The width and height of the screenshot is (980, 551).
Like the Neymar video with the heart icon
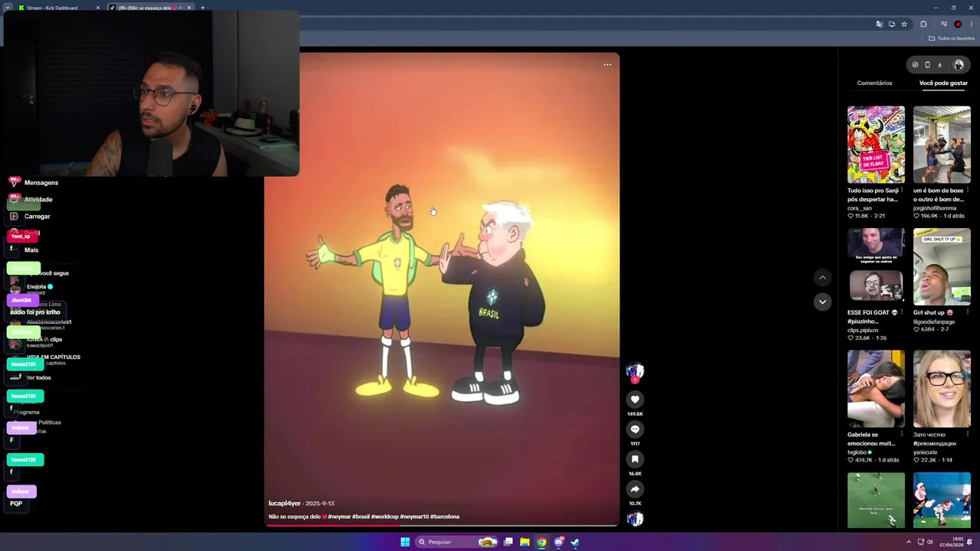[635, 399]
